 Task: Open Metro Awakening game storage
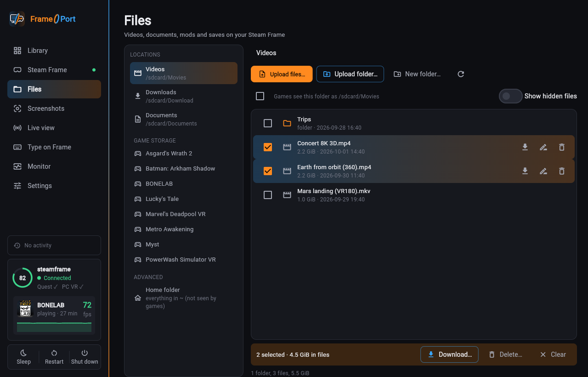184,229
